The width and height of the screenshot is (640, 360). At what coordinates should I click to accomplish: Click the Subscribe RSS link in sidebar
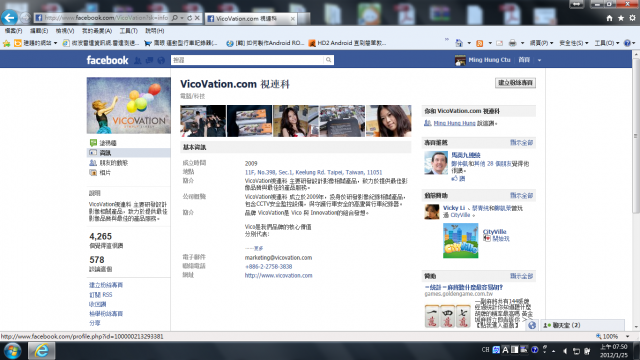(x=100, y=295)
